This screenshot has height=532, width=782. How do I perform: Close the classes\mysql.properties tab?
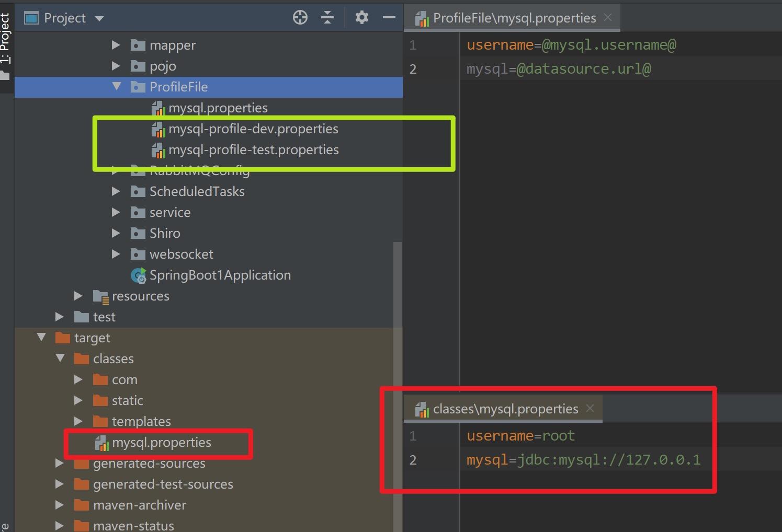(x=590, y=408)
